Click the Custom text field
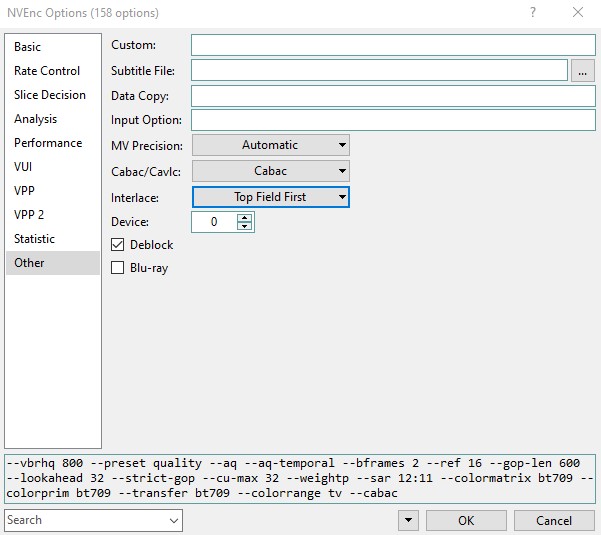Viewport: 601px width, 535px height. [x=393, y=45]
